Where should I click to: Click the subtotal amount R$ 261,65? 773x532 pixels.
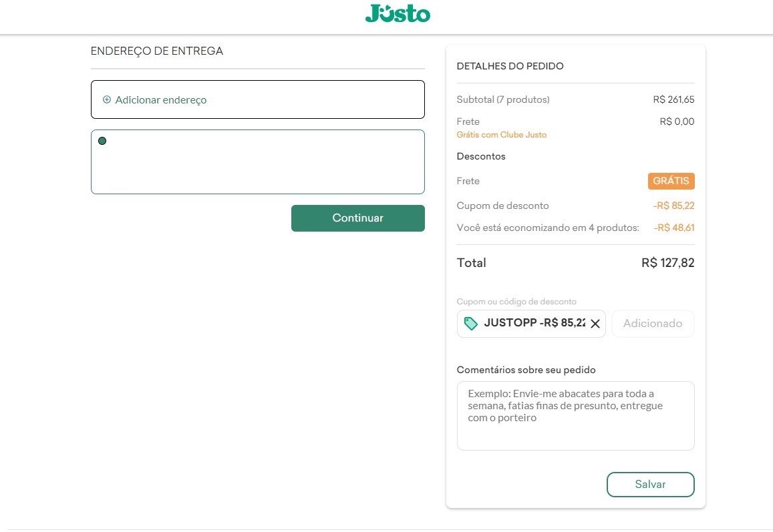[673, 99]
